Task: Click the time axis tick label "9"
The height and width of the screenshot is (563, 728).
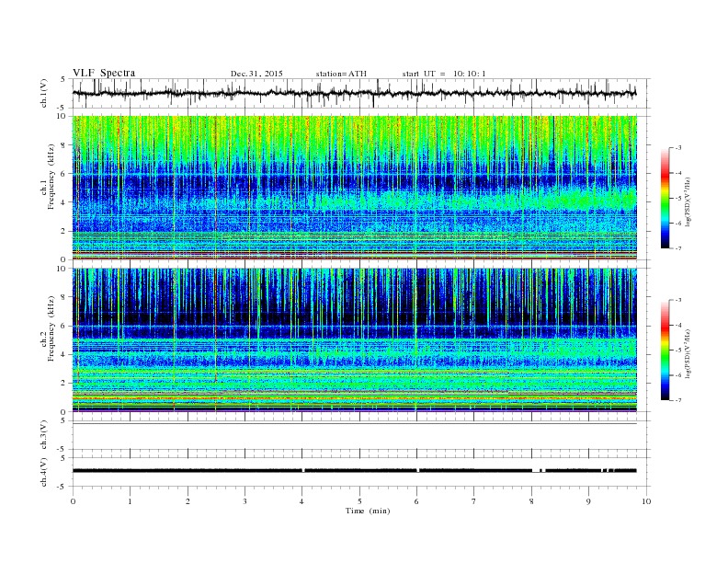Action: point(588,501)
